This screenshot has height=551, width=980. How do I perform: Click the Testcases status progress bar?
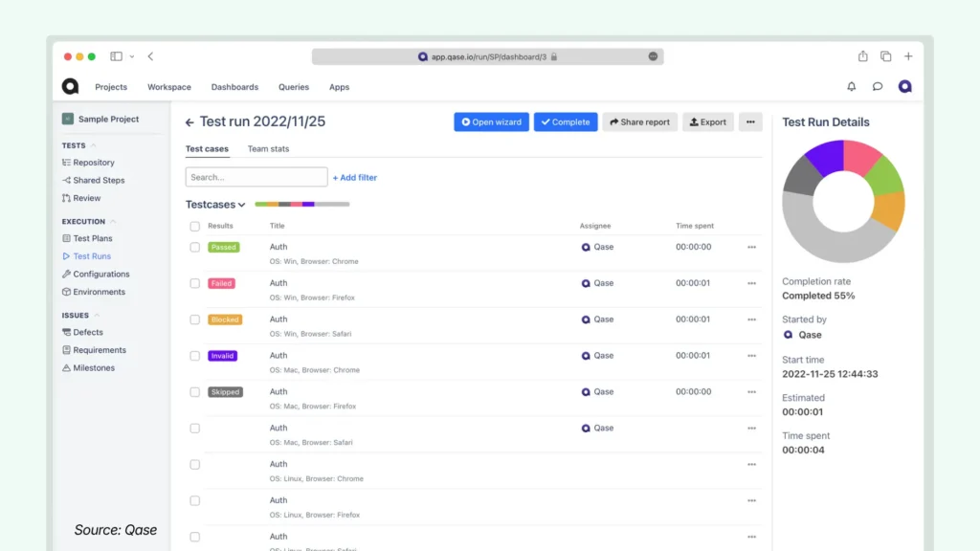(x=301, y=205)
